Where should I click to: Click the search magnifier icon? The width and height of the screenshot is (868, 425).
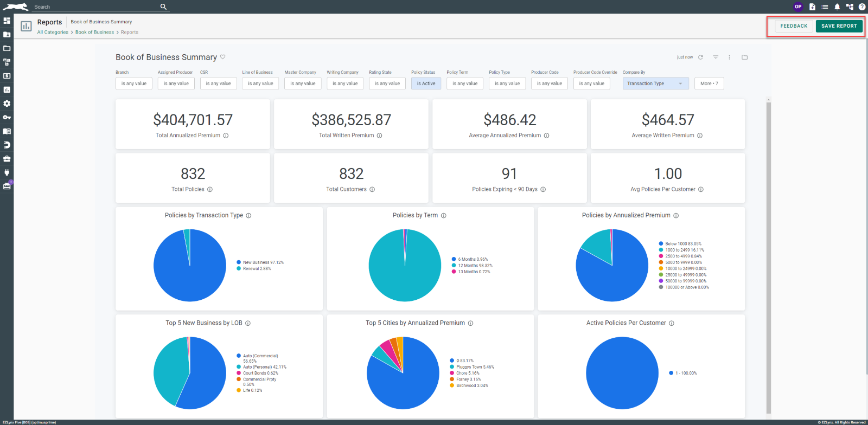[x=163, y=7]
